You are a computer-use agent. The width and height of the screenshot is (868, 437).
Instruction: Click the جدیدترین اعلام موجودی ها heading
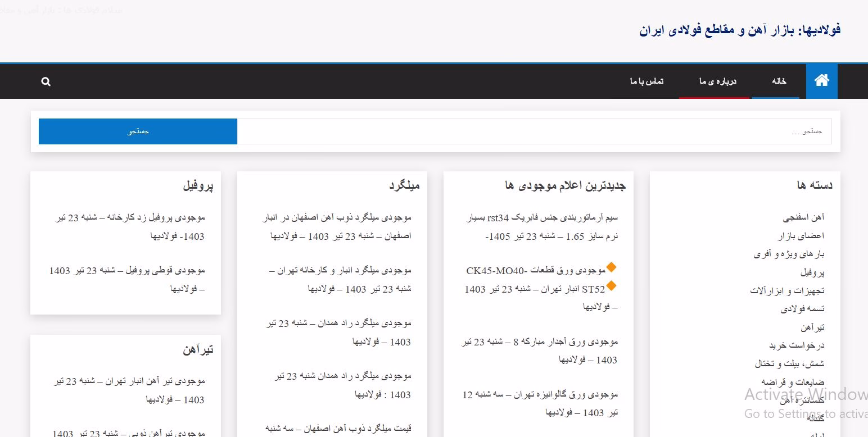[566, 185]
